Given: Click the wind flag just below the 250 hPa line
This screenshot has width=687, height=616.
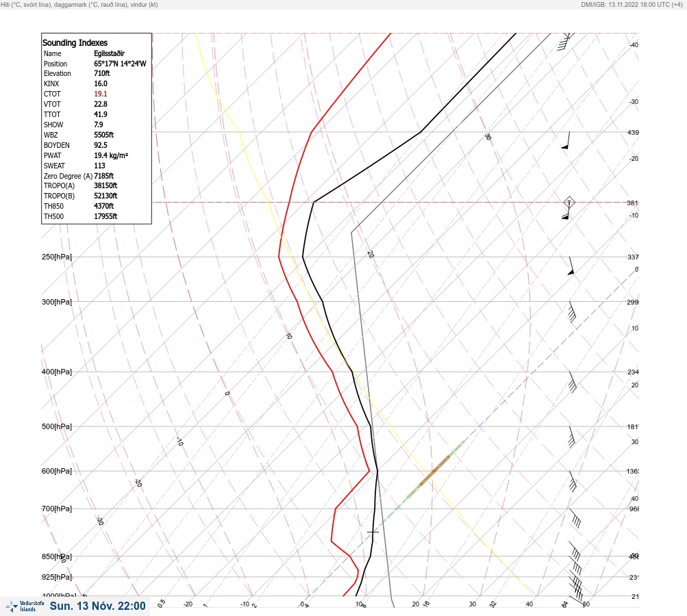Looking at the screenshot, I should [571, 266].
